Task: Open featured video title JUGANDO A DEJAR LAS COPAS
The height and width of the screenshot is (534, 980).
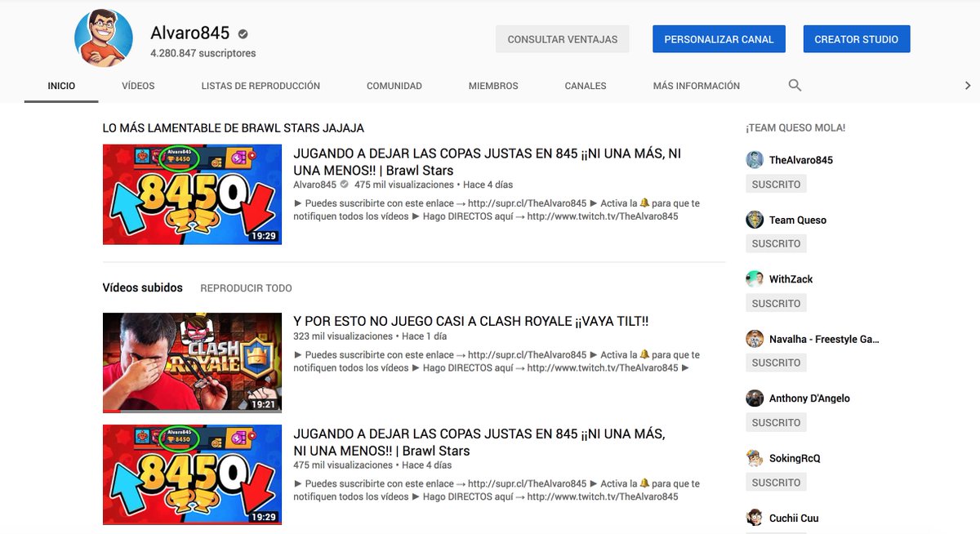Action: coord(487,162)
